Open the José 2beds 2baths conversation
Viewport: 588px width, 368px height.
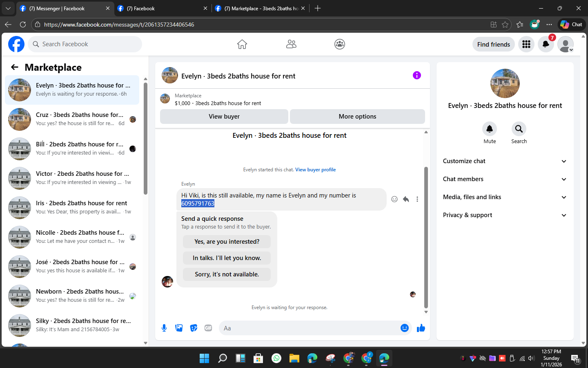[72, 267]
